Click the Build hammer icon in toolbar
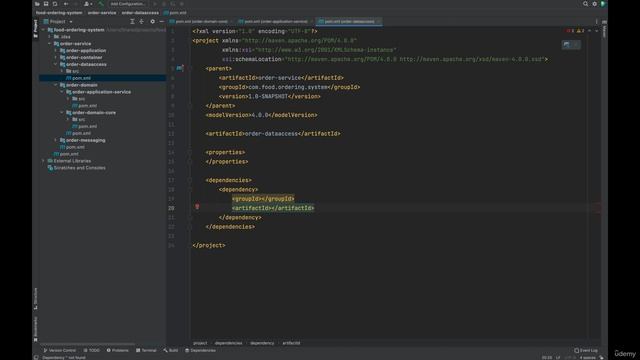640x360 pixels. point(101,4)
